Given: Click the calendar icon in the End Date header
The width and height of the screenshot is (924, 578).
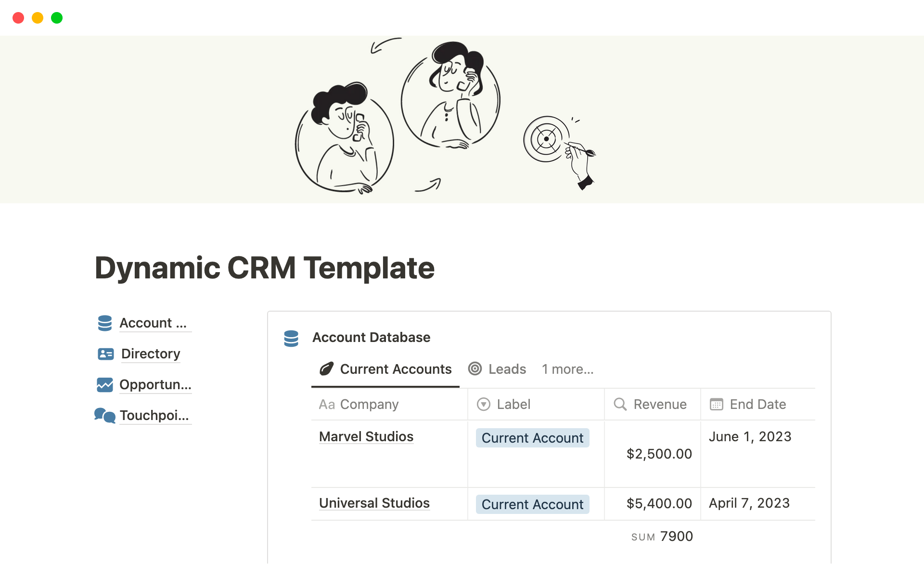Looking at the screenshot, I should pos(717,405).
